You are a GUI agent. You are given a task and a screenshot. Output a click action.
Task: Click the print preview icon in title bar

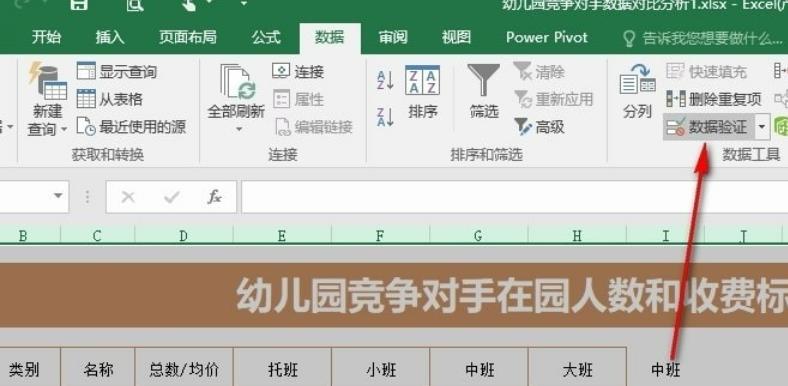coord(135,5)
